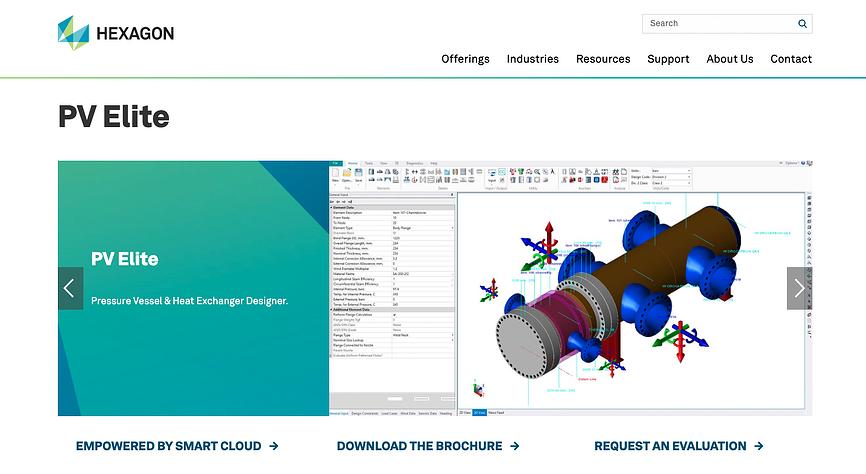Switch to the General Input bottom tab
This screenshot has height=474, width=866.
coord(339,413)
